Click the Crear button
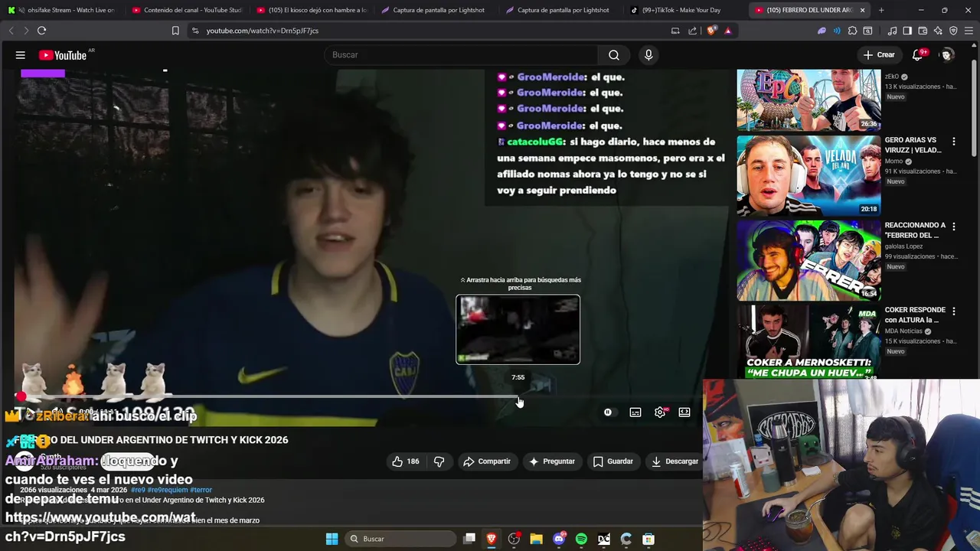980x551 pixels. 878,55
